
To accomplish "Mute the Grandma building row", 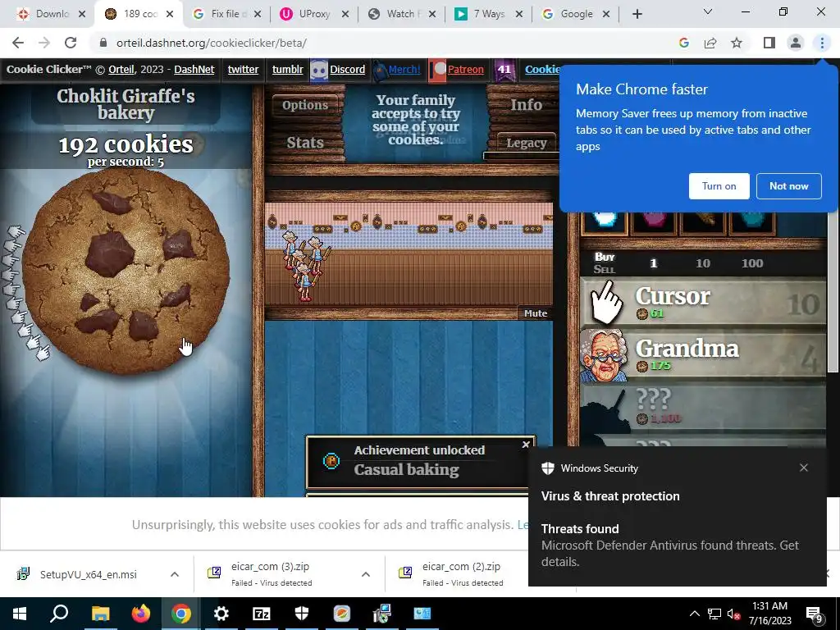I will 535,313.
